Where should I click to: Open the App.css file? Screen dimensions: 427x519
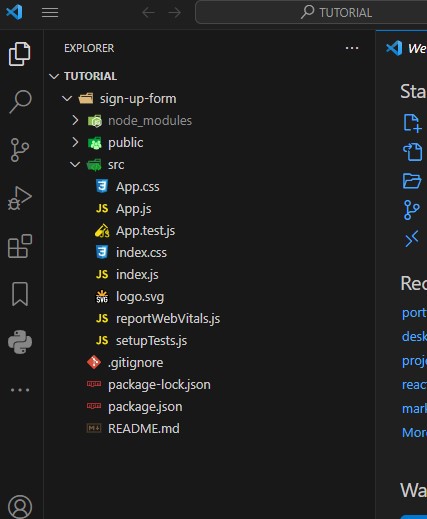point(209,187)
